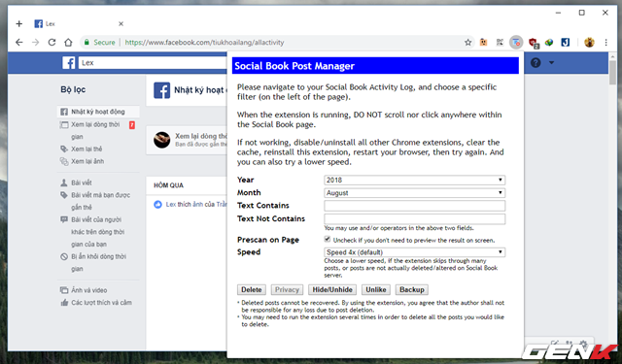This screenshot has width=622, height=364.
Task: Click the Text Contains field
Action: coord(415,206)
